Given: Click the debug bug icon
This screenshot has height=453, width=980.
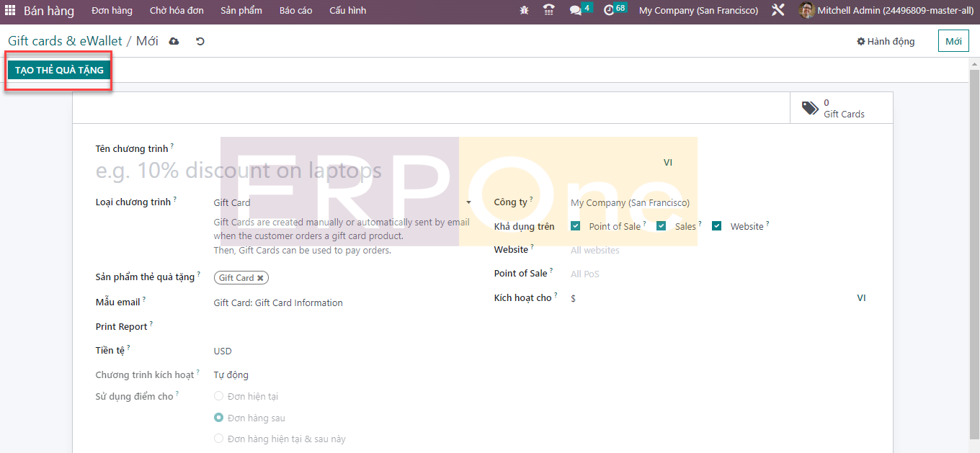Looking at the screenshot, I should (x=524, y=11).
